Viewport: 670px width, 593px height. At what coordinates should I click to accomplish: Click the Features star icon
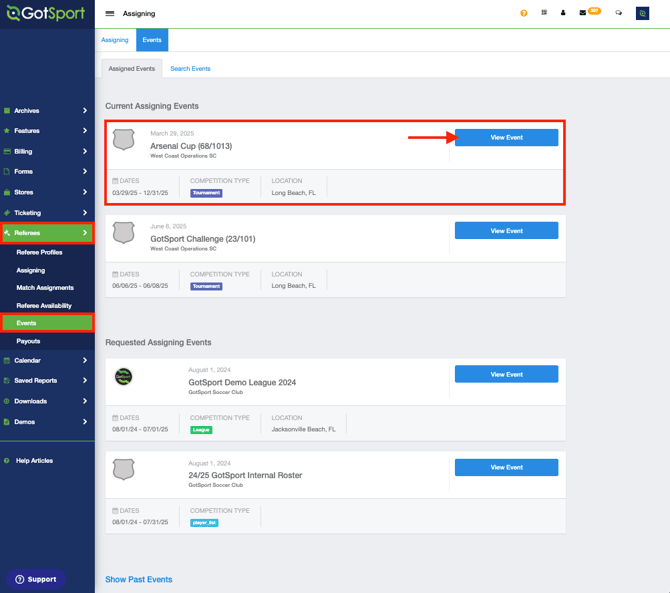(7, 131)
